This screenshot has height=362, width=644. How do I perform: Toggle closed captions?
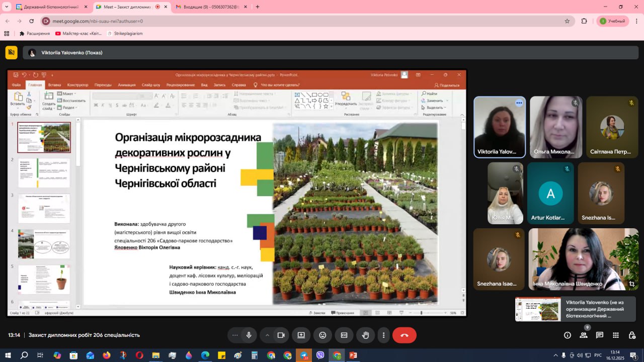(x=344, y=335)
